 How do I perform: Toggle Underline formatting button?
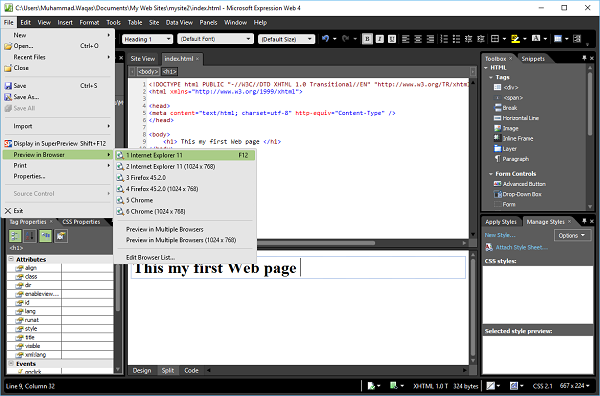pyautogui.click(x=392, y=39)
